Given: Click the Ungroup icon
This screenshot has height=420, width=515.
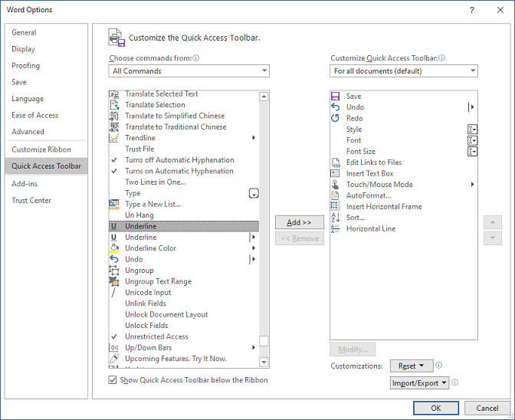Looking at the screenshot, I should tap(114, 271).
